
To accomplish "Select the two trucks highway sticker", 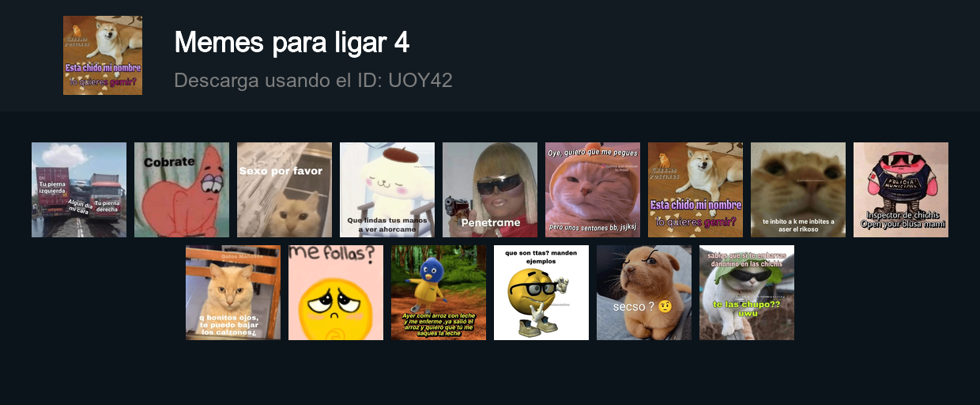I will 79,190.
